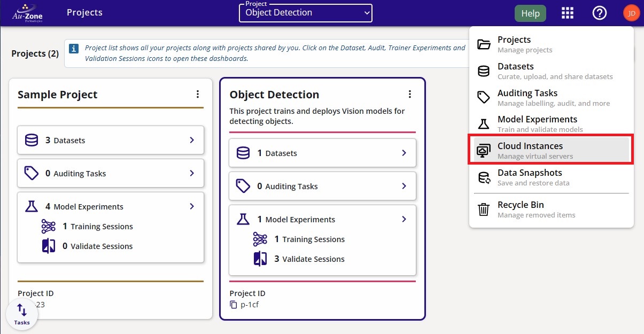Click the Au-Zone logo in header
The height and width of the screenshot is (334, 644).
[27, 13]
